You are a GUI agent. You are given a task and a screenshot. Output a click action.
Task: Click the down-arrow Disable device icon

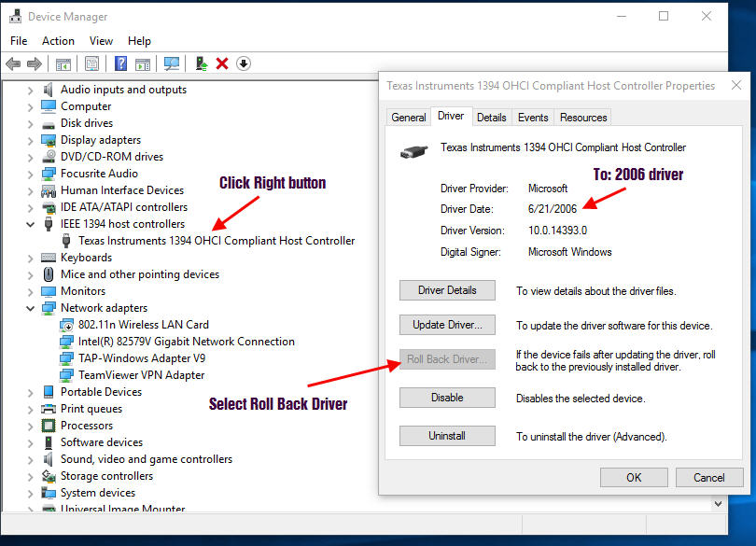pos(244,63)
